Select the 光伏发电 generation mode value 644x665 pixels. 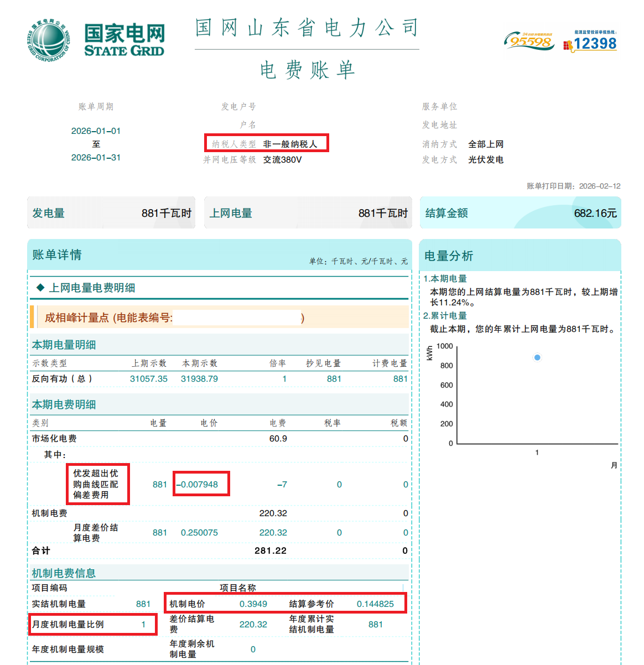(485, 159)
